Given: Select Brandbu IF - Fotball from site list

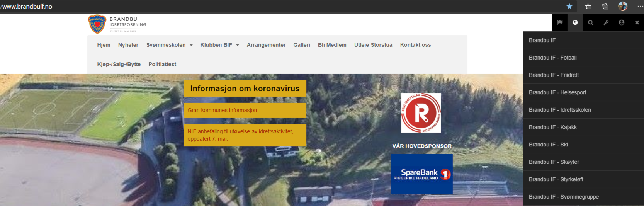Looking at the screenshot, I should (x=552, y=58).
